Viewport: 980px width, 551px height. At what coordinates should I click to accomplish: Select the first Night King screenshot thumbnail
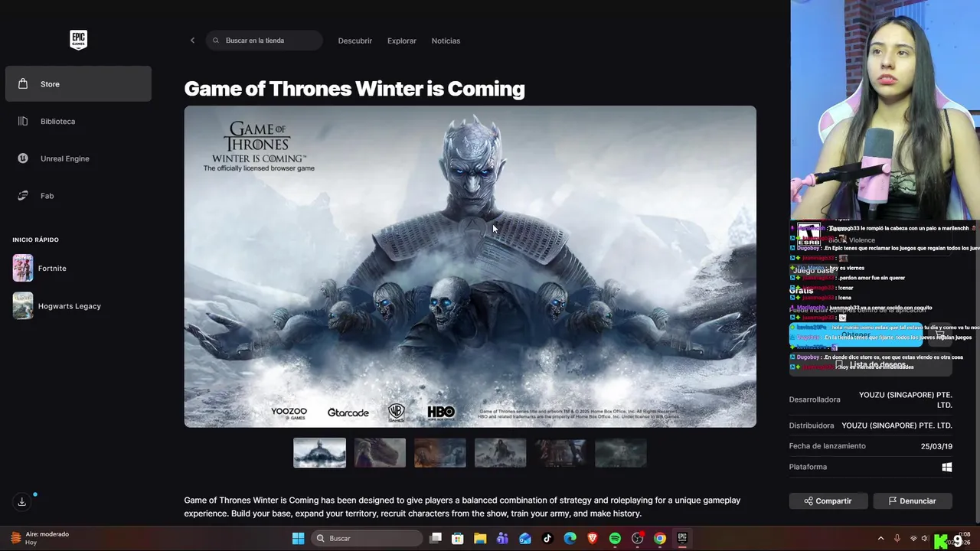click(x=319, y=453)
